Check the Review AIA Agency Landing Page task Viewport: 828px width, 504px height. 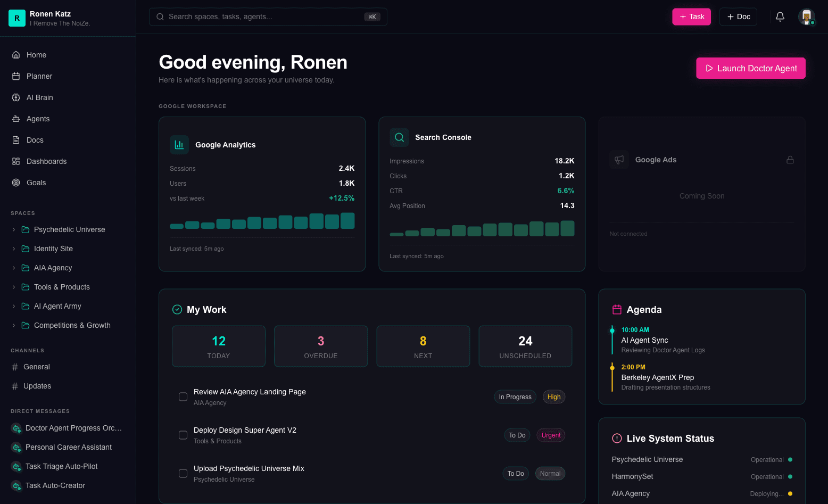click(x=183, y=397)
